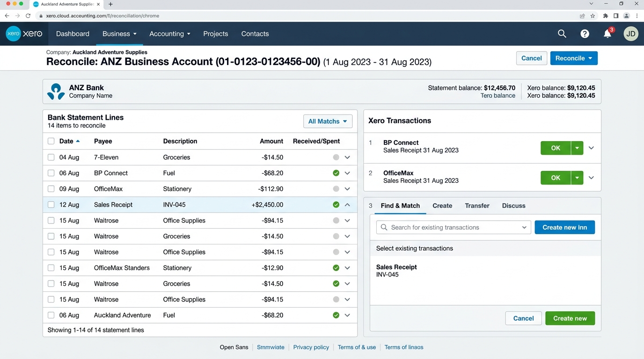Open a new browser tab with plus
644x359 pixels.
click(110, 4)
